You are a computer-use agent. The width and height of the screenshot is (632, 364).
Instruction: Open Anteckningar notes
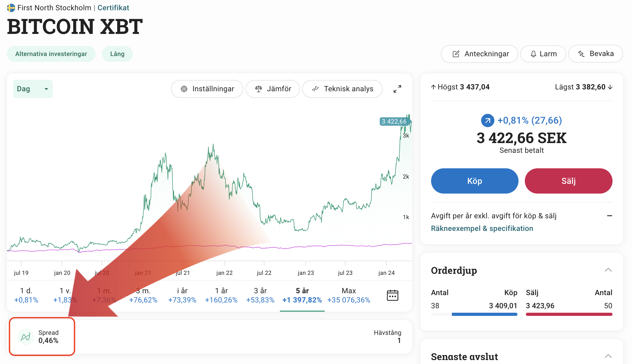[x=480, y=54]
